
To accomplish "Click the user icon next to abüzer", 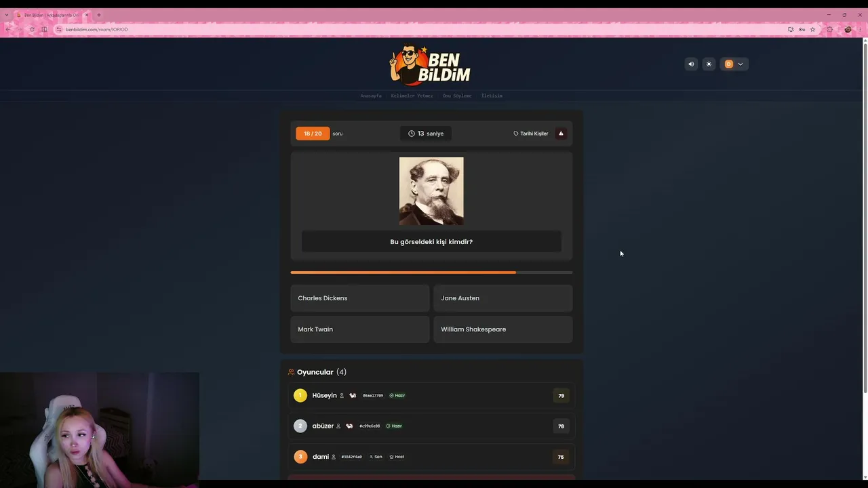I will pyautogui.click(x=338, y=426).
